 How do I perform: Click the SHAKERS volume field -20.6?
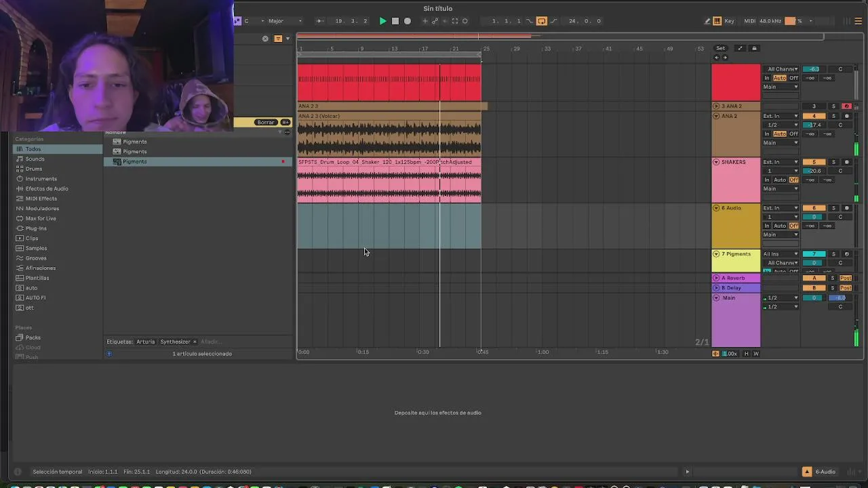814,171
